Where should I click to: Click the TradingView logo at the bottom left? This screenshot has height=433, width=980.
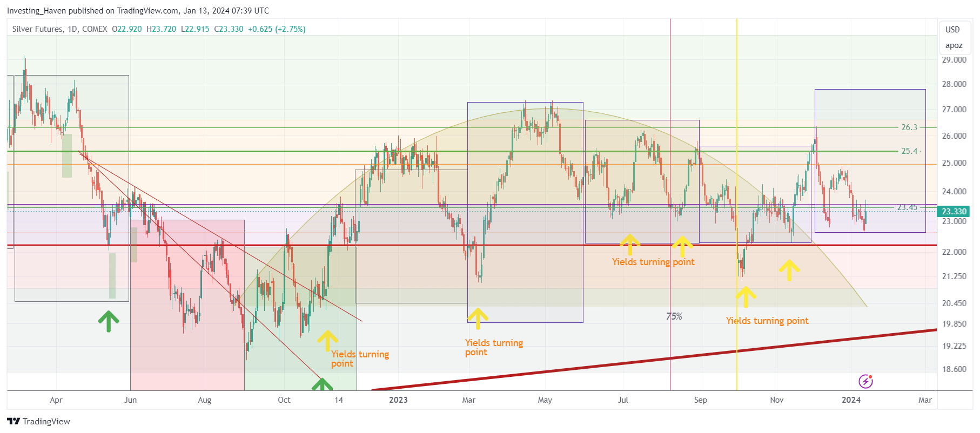click(38, 421)
